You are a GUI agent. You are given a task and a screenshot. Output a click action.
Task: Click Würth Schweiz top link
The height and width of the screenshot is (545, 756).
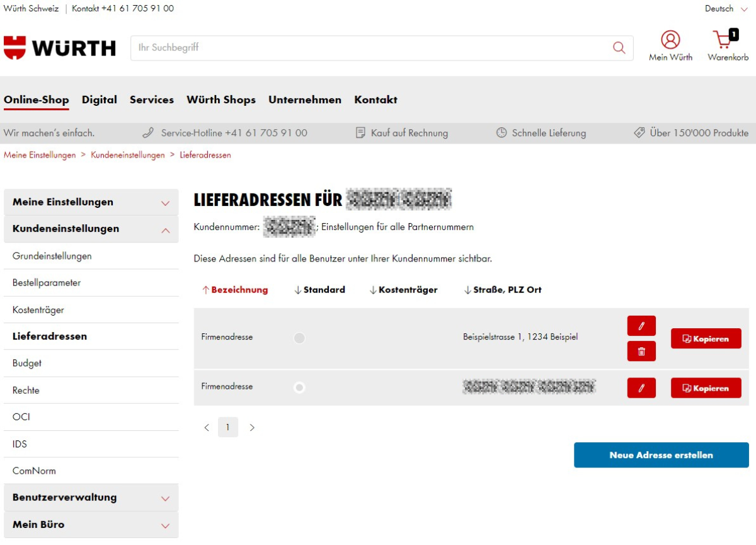tap(31, 9)
